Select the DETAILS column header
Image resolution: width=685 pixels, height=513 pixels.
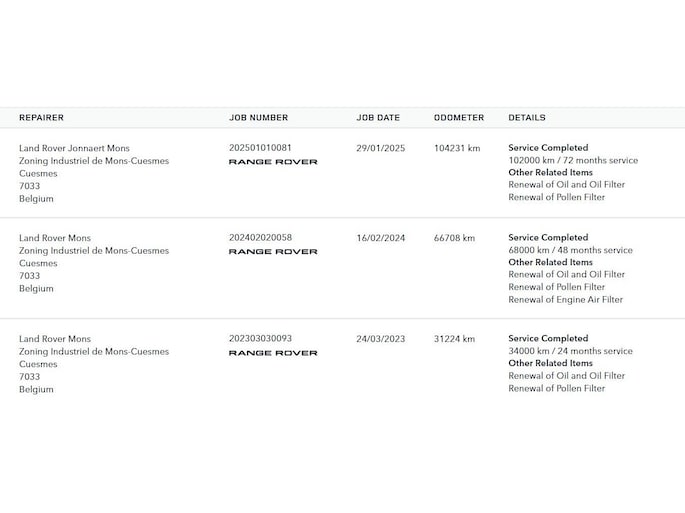point(527,118)
